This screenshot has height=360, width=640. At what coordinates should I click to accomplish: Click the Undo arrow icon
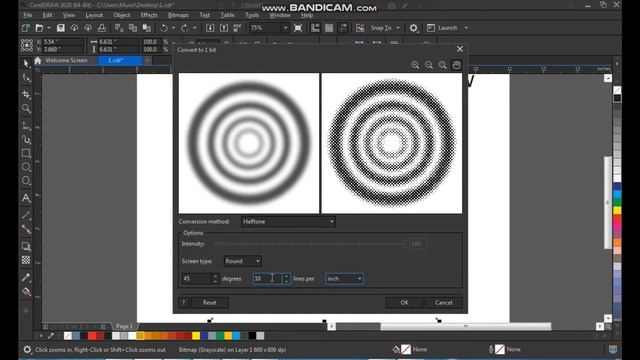164,28
